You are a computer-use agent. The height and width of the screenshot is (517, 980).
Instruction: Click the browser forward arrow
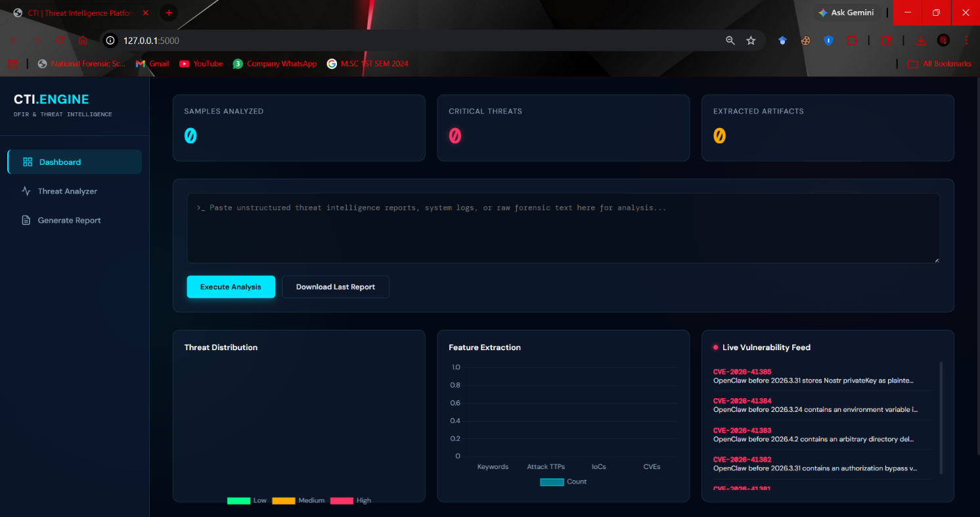[37, 41]
